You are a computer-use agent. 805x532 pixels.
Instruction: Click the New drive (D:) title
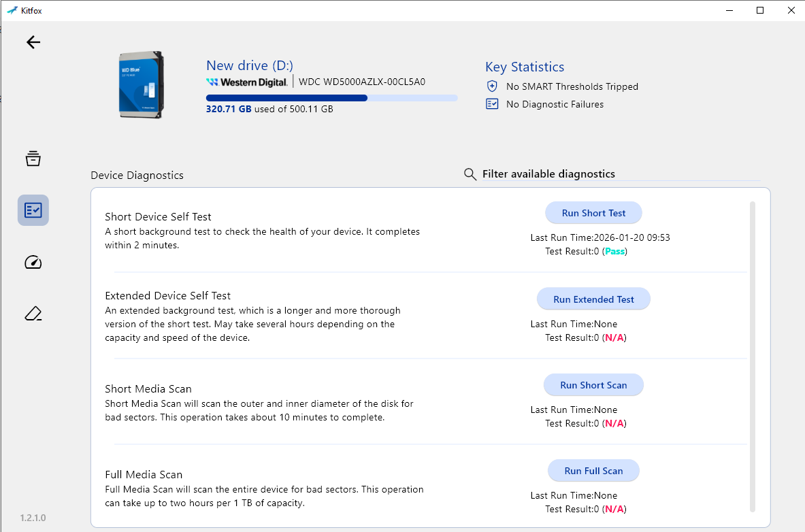(x=249, y=66)
